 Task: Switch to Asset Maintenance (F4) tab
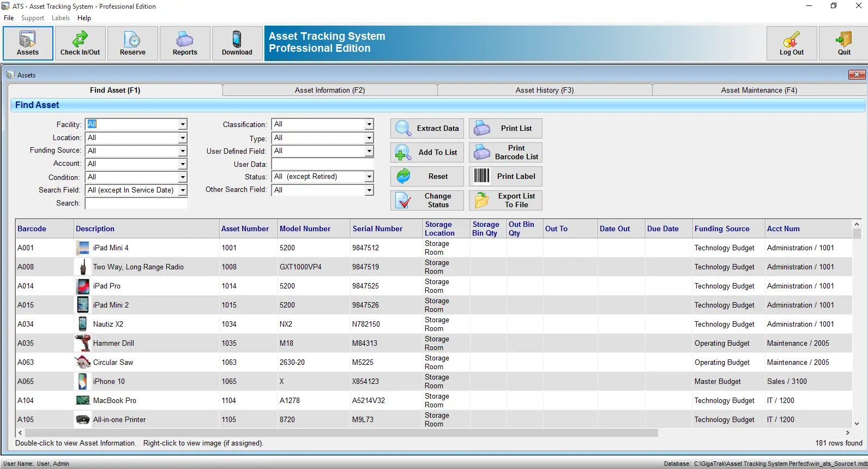(x=759, y=90)
